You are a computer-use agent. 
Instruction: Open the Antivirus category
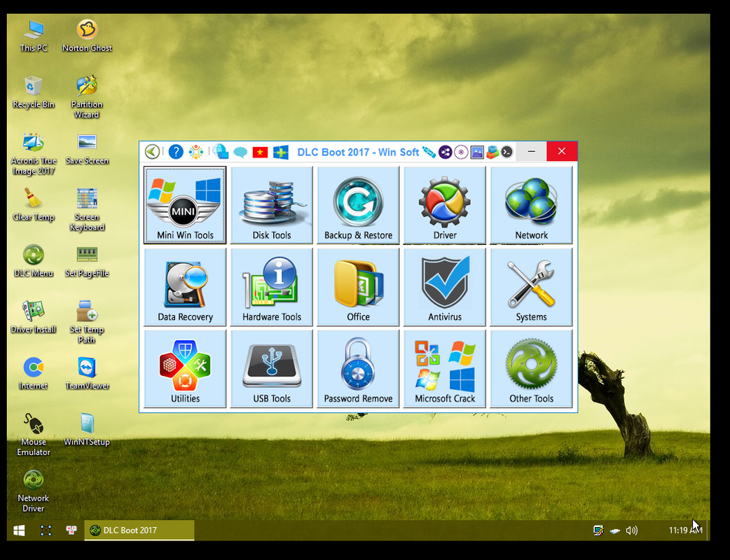click(445, 286)
